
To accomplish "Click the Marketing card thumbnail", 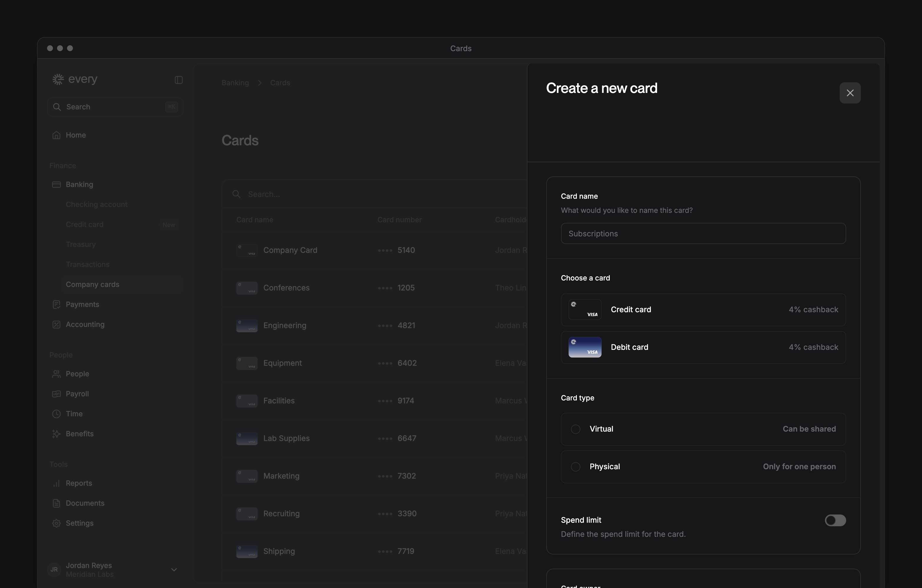I will tap(247, 476).
